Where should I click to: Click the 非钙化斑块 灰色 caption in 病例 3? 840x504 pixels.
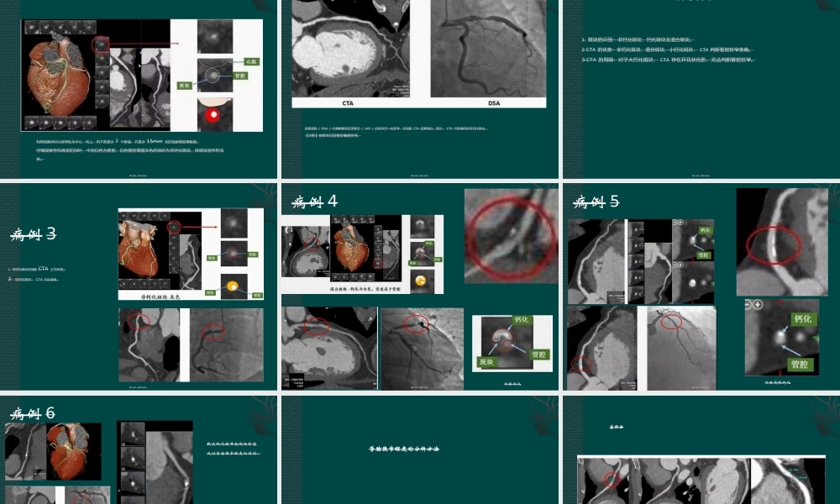160,297
